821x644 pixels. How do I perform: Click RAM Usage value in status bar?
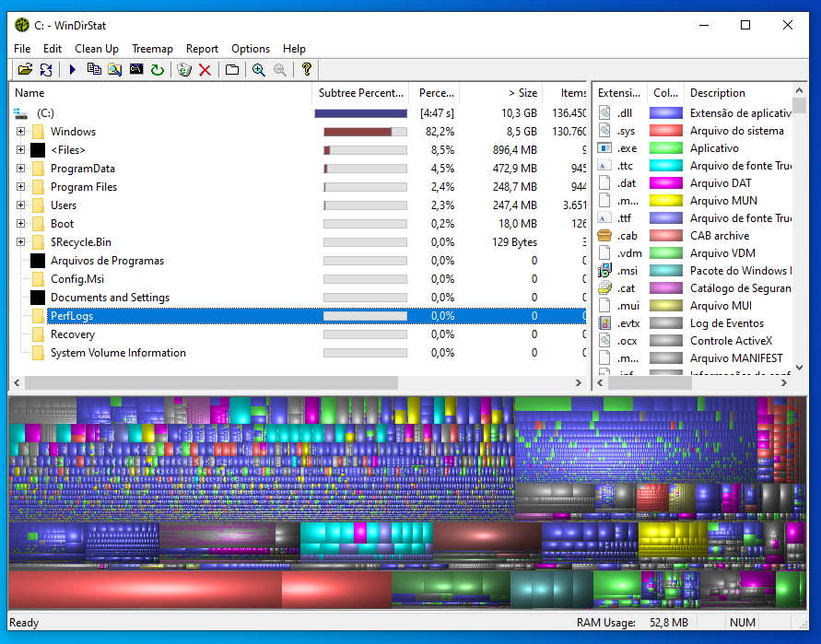(669, 623)
